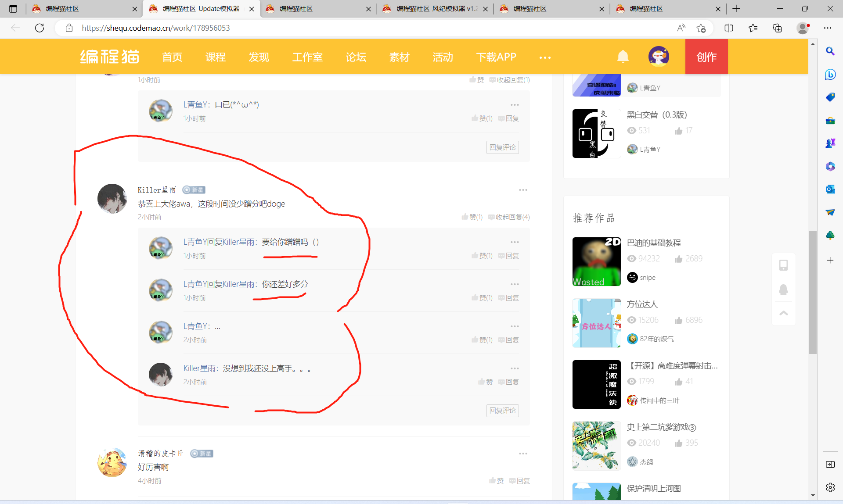Open Killer星雨 username link
843x504 pixels.
coord(156,190)
